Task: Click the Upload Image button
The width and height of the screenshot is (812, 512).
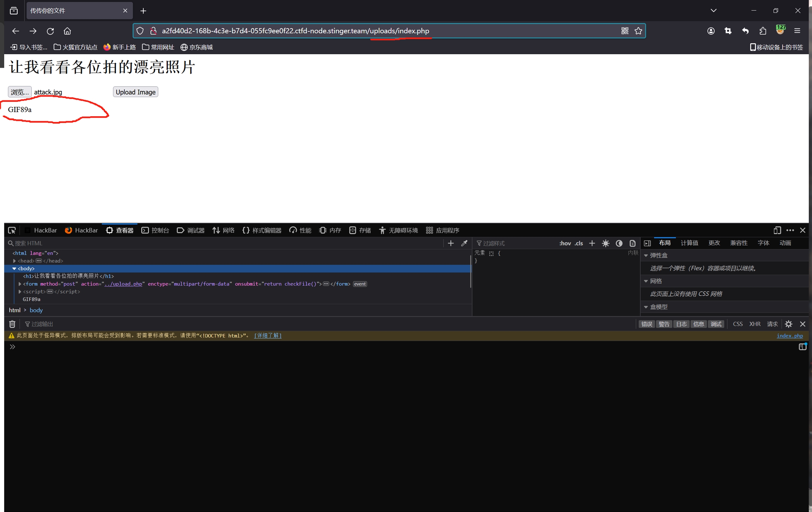Action: pos(135,92)
